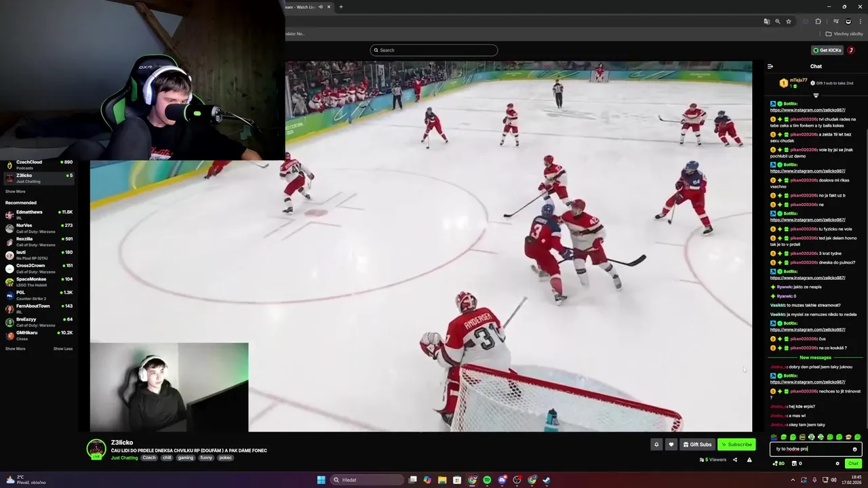The width and height of the screenshot is (868, 488).
Task: Open the browser extensions puzzle icon
Action: click(x=818, y=21)
